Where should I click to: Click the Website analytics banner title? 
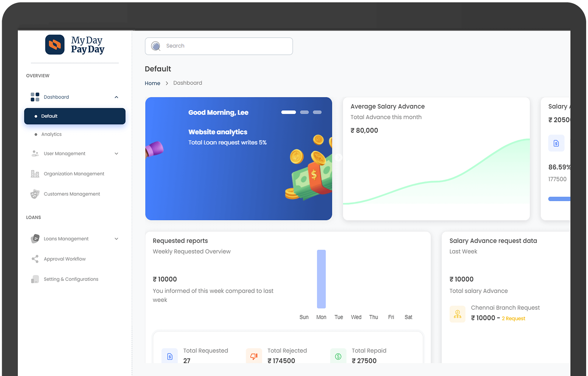click(x=218, y=132)
